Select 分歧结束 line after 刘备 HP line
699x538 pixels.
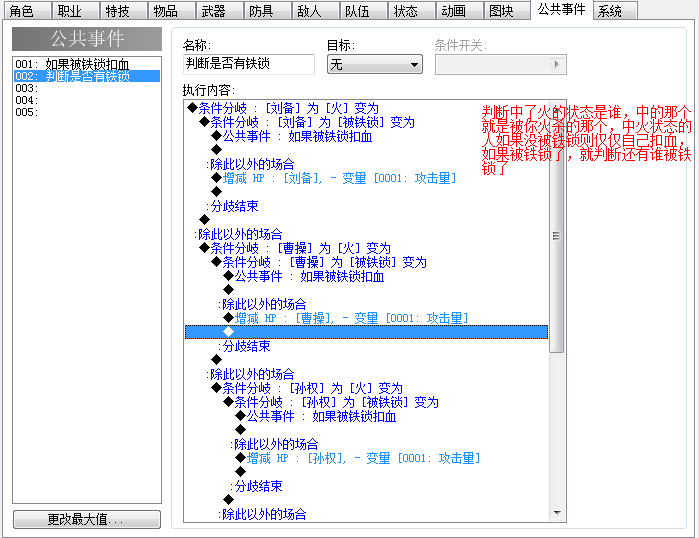pos(366,206)
